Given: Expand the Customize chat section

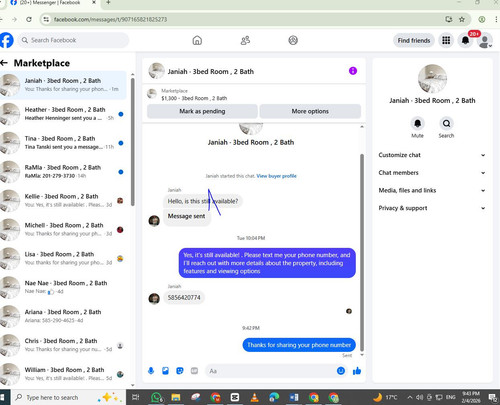Looking at the screenshot, I should pos(432,155).
